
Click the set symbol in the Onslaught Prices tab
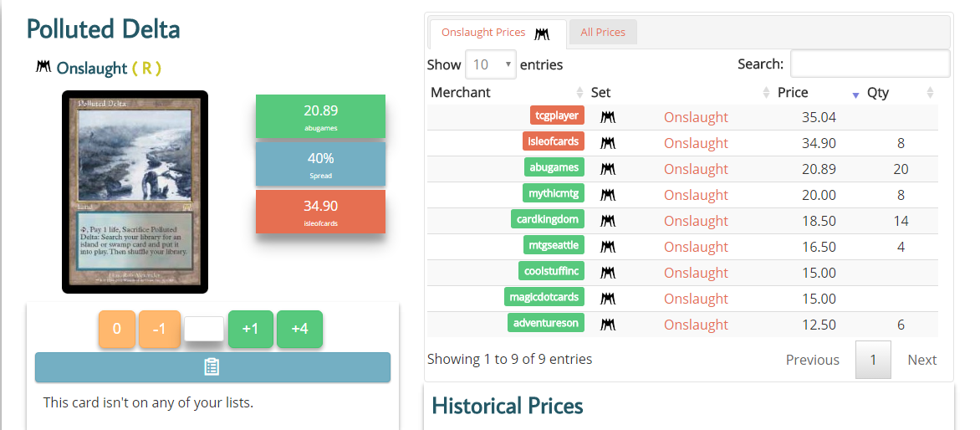pos(542,33)
